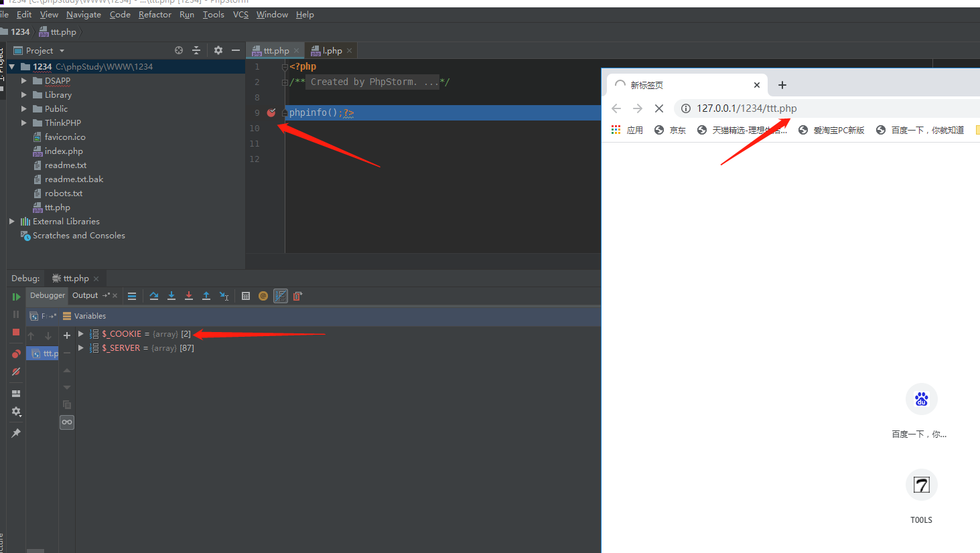This screenshot has height=553, width=980.
Task: Click the browser address bar URL
Action: pyautogui.click(x=747, y=108)
